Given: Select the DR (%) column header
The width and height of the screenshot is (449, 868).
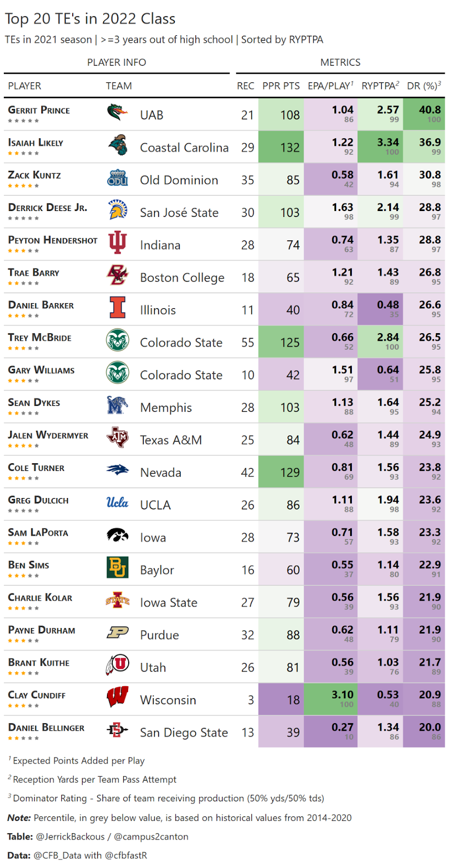Looking at the screenshot, I should tap(424, 86).
